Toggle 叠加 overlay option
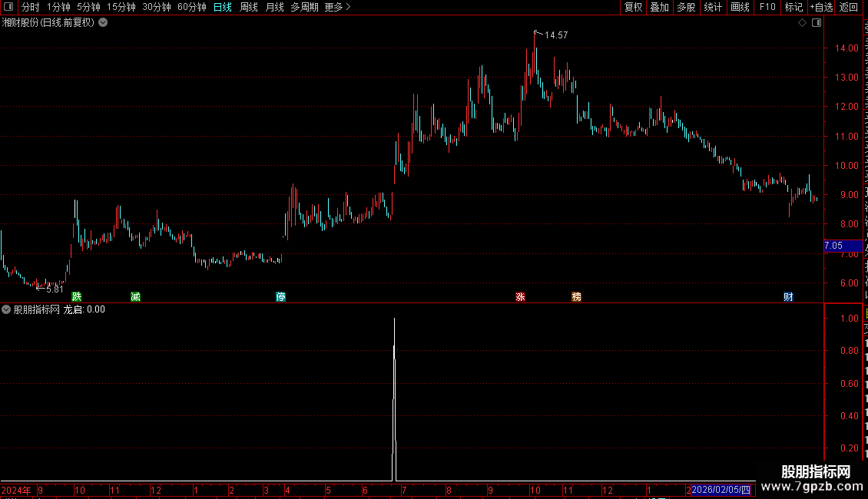The width and height of the screenshot is (868, 499). (659, 7)
